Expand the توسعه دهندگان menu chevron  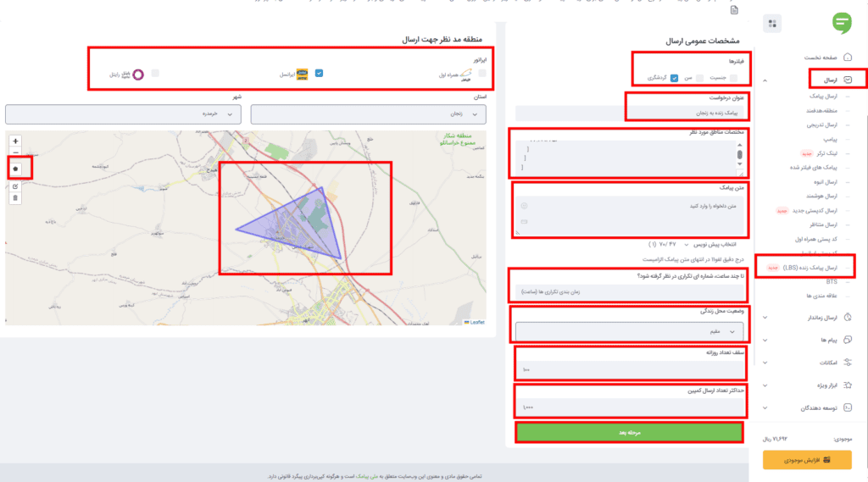point(765,408)
